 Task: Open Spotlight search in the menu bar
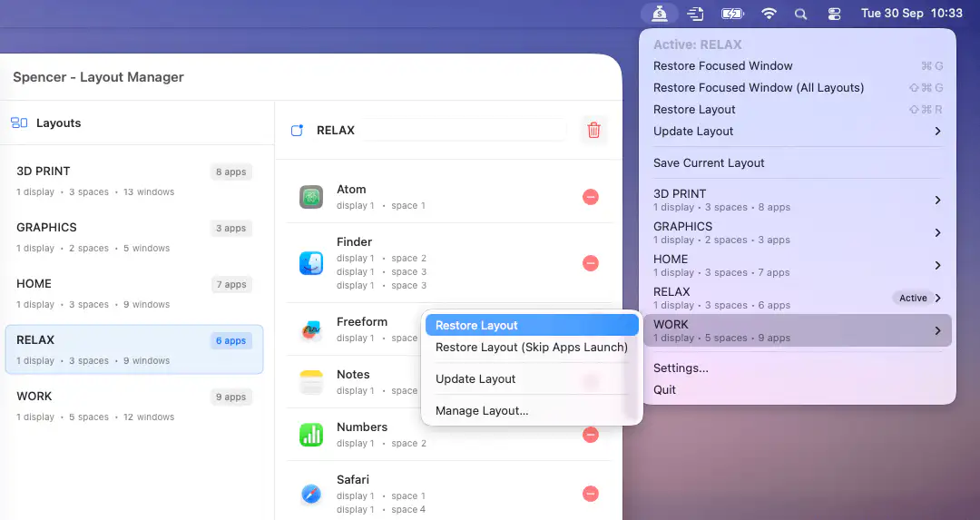(800, 14)
